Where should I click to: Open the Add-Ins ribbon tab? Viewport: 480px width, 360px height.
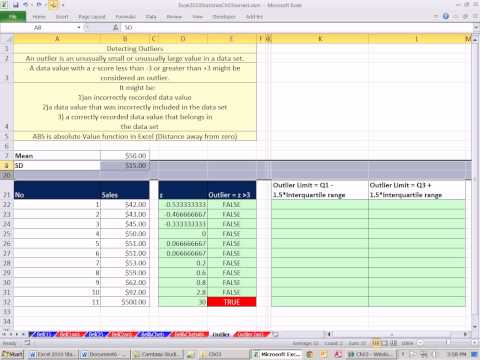click(254, 16)
